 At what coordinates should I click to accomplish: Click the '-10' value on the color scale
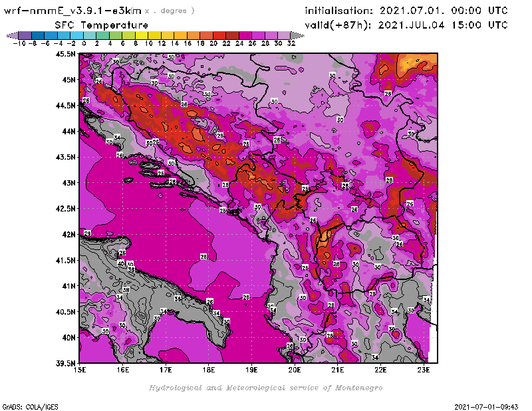click(19, 43)
